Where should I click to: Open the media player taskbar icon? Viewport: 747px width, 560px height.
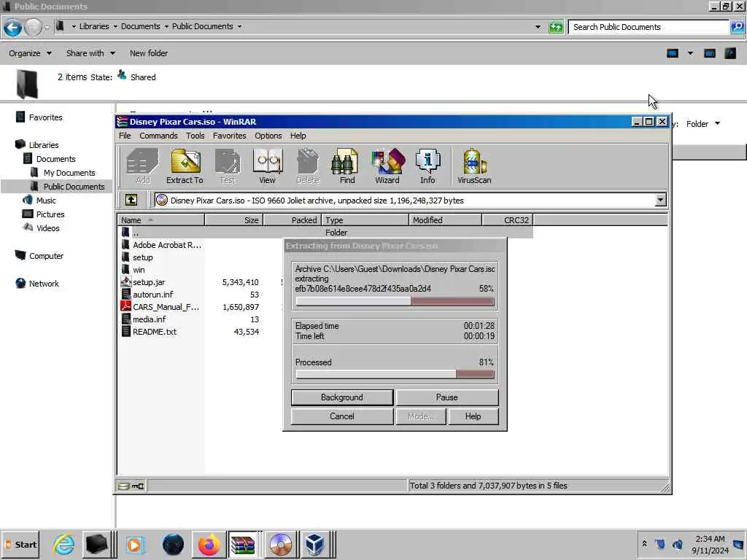click(135, 544)
